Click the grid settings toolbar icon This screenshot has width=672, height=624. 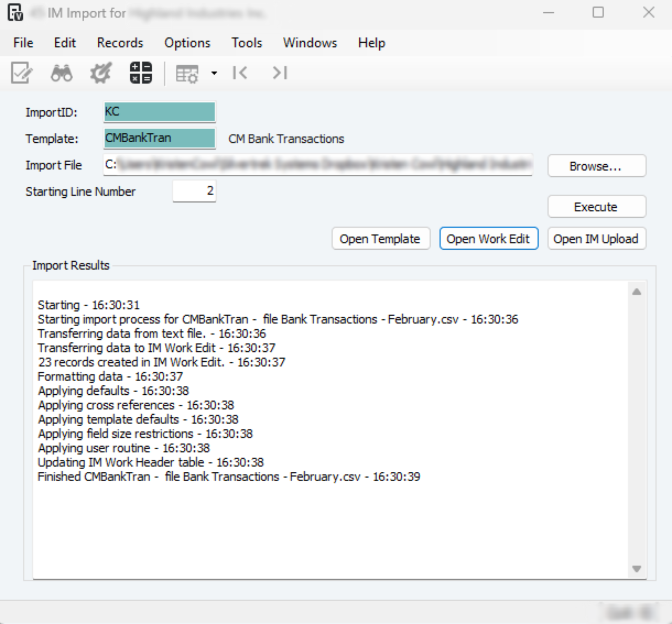click(x=187, y=73)
